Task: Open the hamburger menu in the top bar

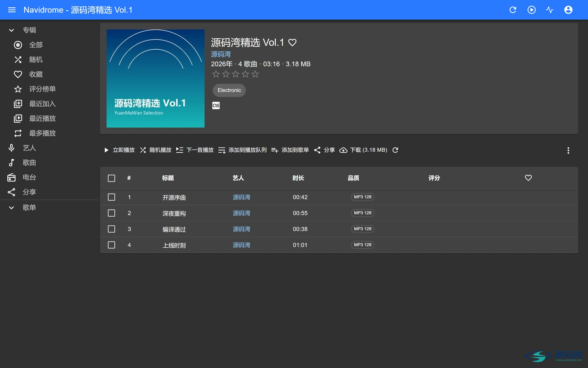Action: [x=12, y=10]
